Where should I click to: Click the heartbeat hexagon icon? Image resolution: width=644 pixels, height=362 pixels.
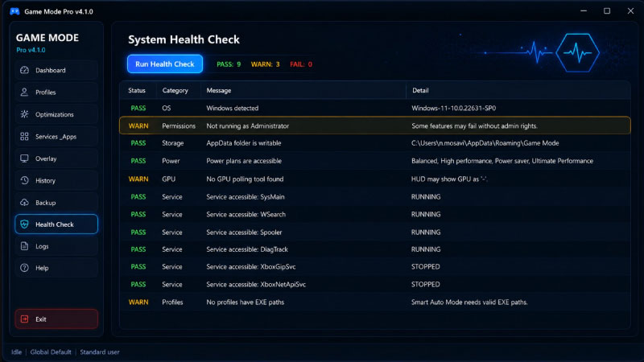click(577, 53)
